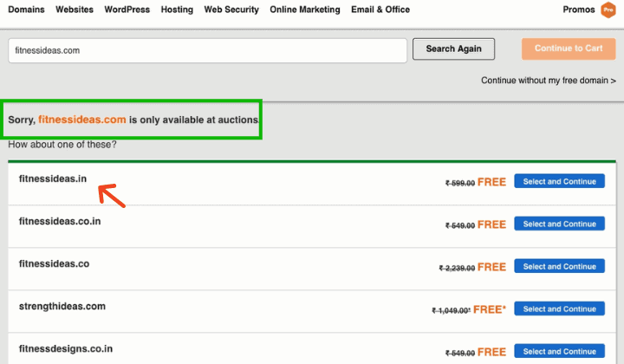The height and width of the screenshot is (364, 624).
Task: Open the Websites menu
Action: [x=75, y=10]
